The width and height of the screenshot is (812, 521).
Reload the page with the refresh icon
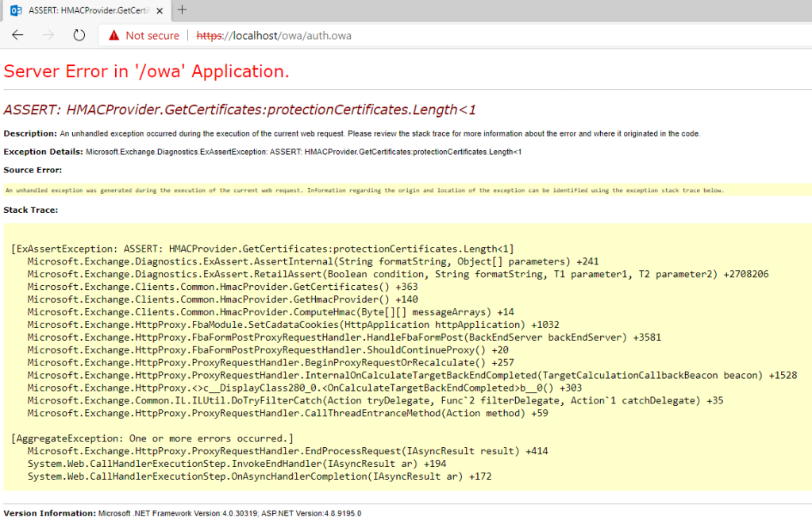pyautogui.click(x=79, y=35)
